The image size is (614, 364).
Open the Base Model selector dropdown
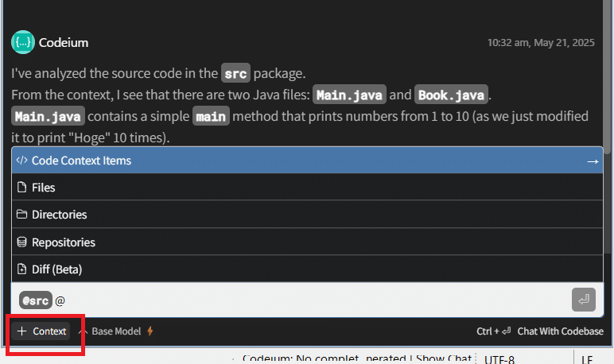pos(116,331)
